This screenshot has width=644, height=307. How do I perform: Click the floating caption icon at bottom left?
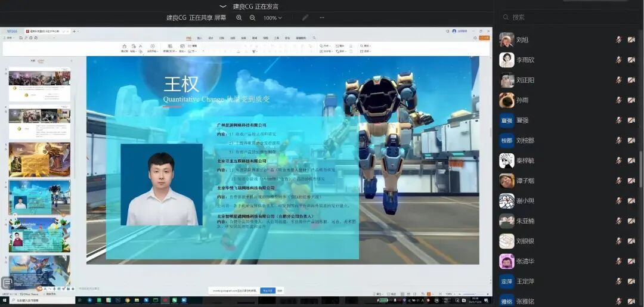point(7,283)
